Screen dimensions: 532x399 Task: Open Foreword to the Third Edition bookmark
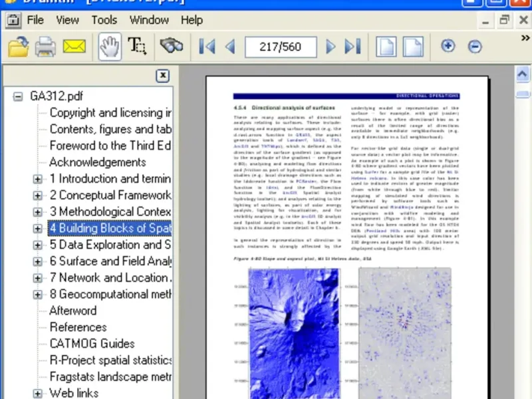pyautogui.click(x=110, y=146)
